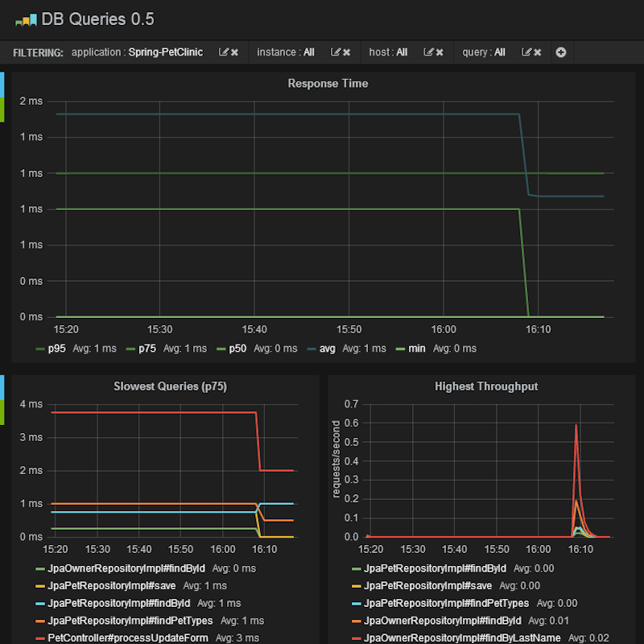Image resolution: width=644 pixels, height=644 pixels.
Task: Expand the first row handle beside Response Time
Action: tap(2, 97)
